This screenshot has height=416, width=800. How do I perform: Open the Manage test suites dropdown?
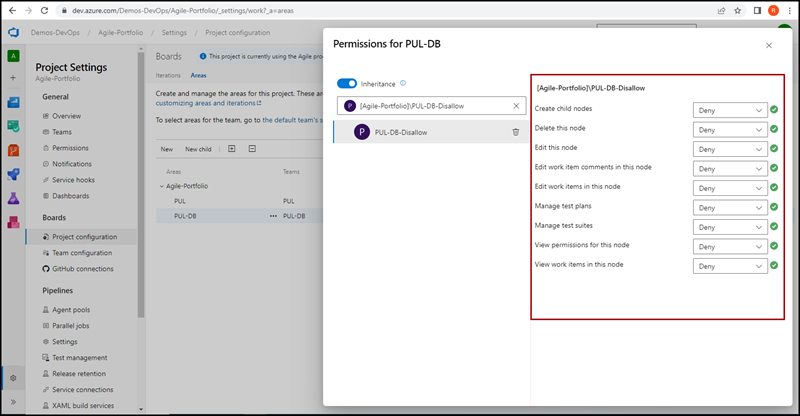point(730,227)
